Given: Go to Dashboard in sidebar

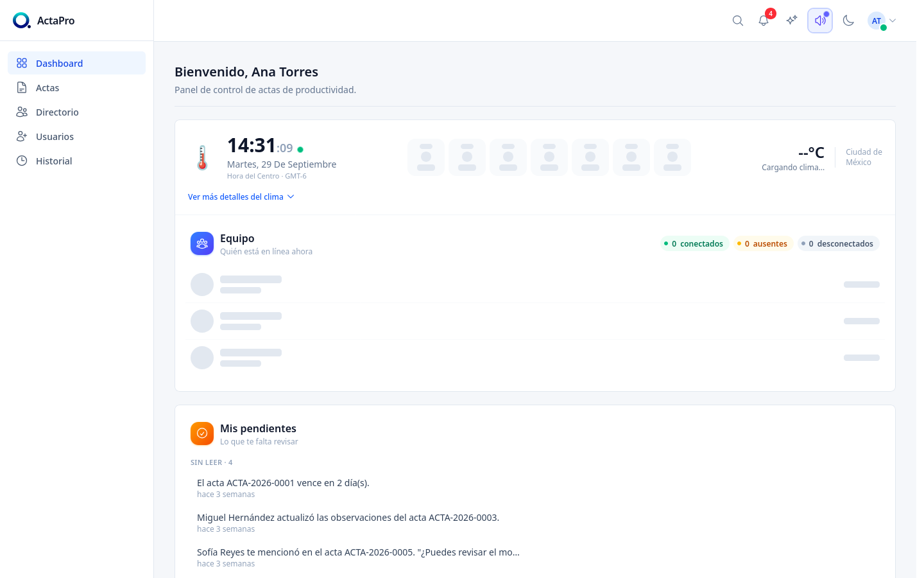Looking at the screenshot, I should [77, 63].
